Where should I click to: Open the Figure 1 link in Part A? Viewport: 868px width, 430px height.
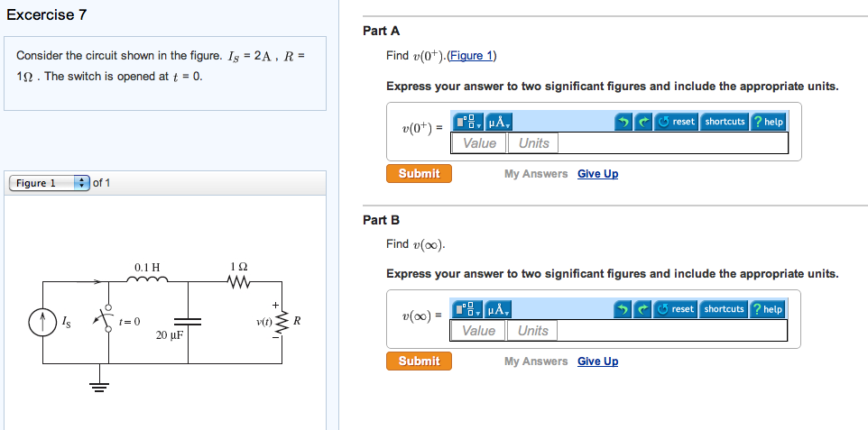click(x=471, y=56)
